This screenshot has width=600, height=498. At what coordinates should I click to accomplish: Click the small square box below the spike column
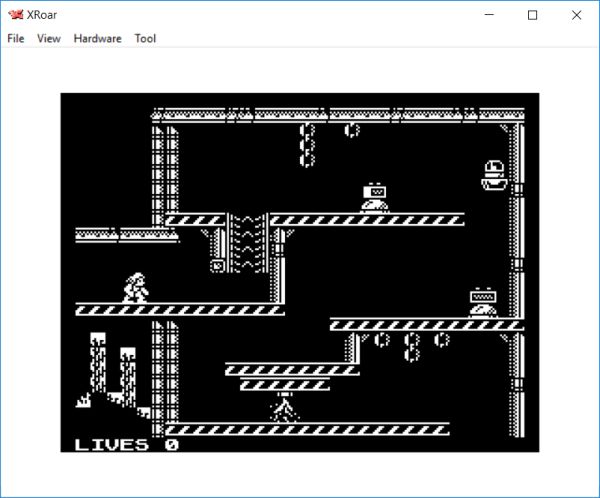(217, 266)
